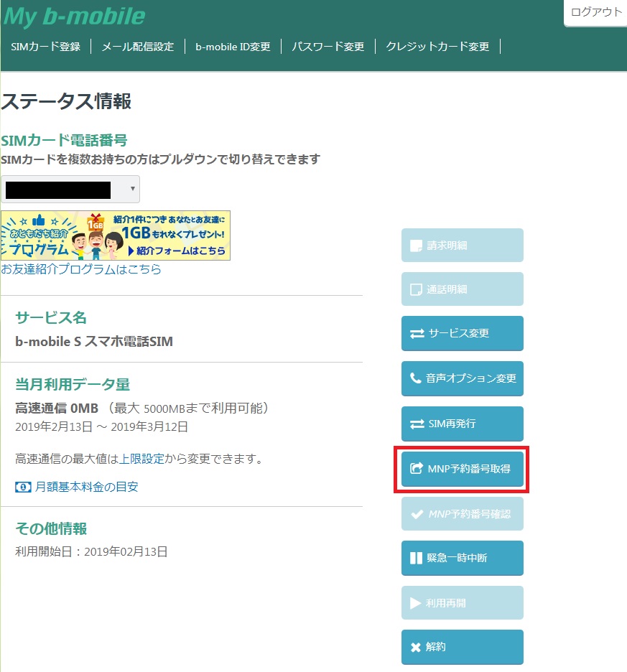Click the サービス名 heading
Viewport: 627px width, 672px height.
click(x=51, y=317)
